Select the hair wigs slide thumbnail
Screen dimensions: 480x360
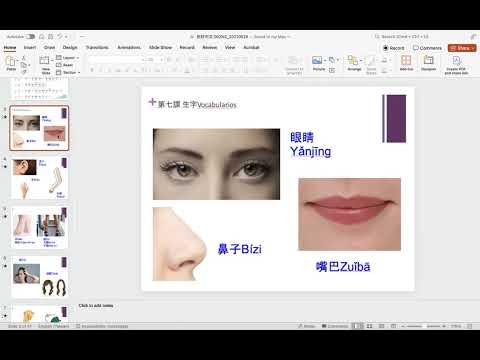pos(39,277)
